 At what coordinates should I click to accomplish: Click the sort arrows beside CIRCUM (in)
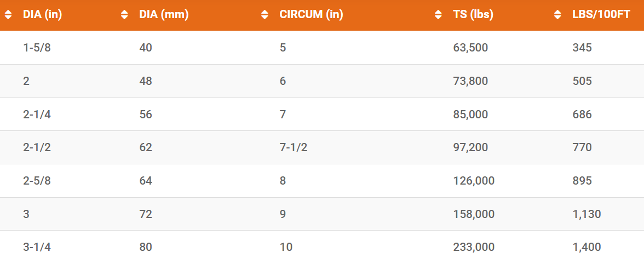click(x=265, y=15)
